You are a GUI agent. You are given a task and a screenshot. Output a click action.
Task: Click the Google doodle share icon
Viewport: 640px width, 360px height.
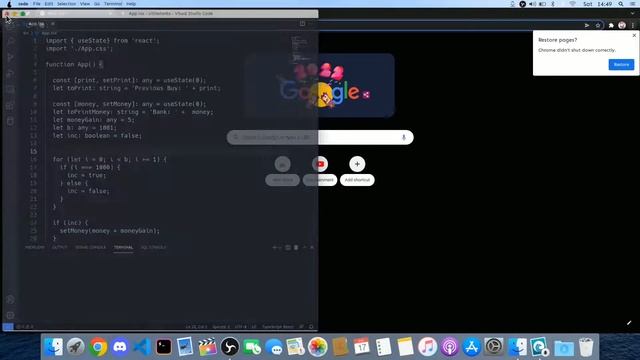366,95
